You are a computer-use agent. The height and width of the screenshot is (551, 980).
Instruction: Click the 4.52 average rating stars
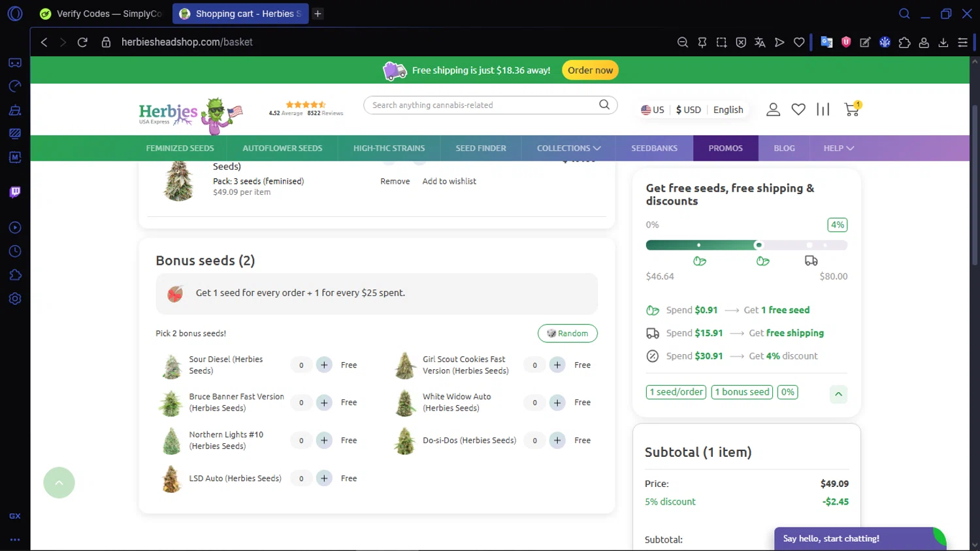pyautogui.click(x=305, y=105)
